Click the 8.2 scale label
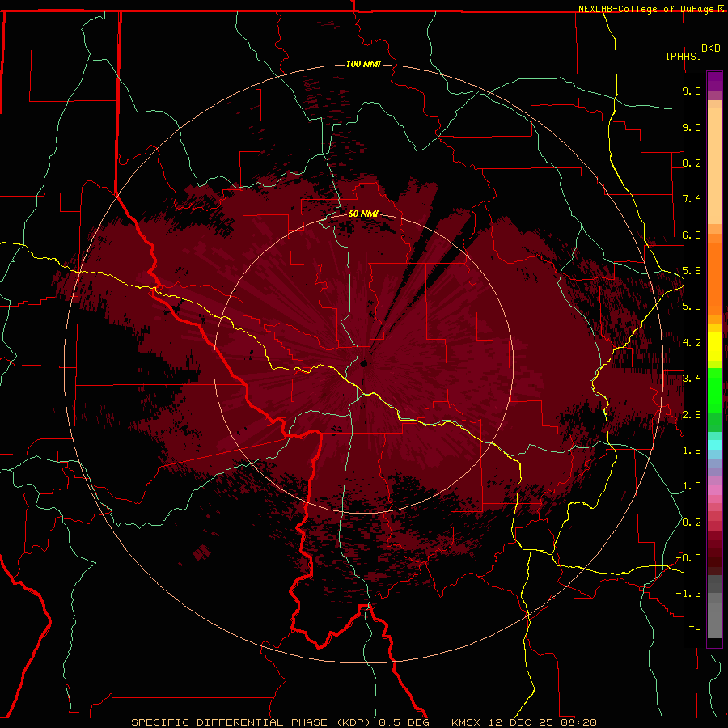 [x=692, y=163]
